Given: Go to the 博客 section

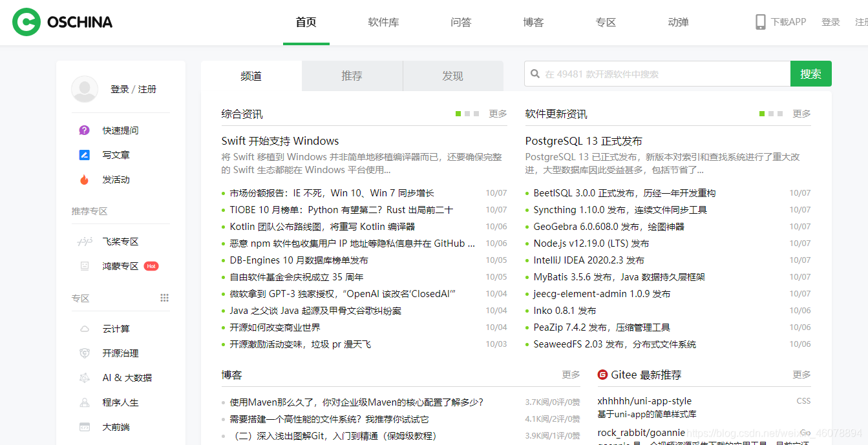Looking at the screenshot, I should click(534, 22).
